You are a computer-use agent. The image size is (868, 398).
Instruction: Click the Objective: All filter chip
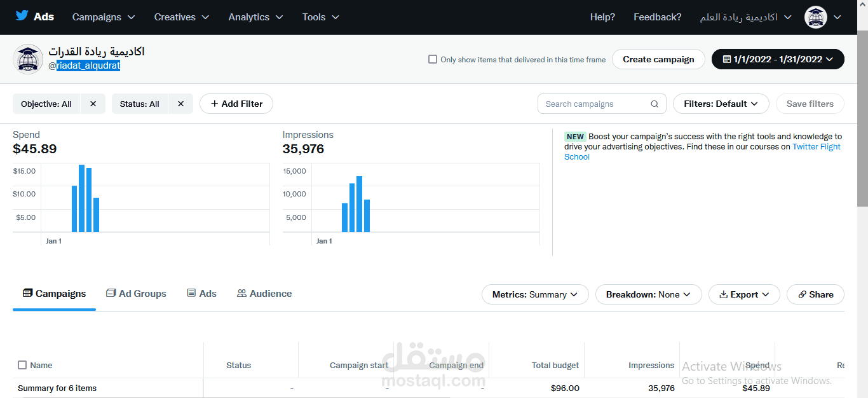pos(46,104)
